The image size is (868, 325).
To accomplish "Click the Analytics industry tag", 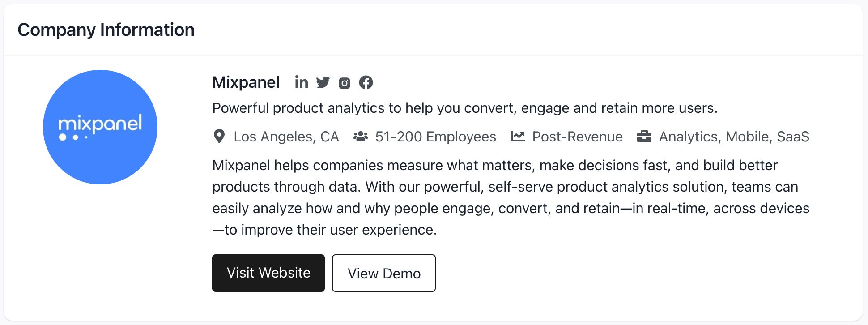I will click(x=688, y=137).
